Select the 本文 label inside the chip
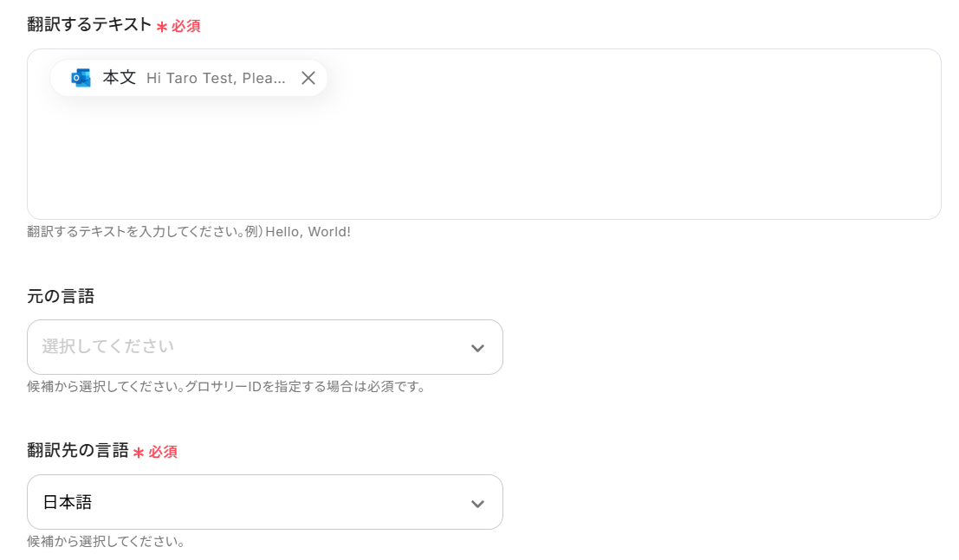This screenshot has width=959, height=560. [120, 78]
